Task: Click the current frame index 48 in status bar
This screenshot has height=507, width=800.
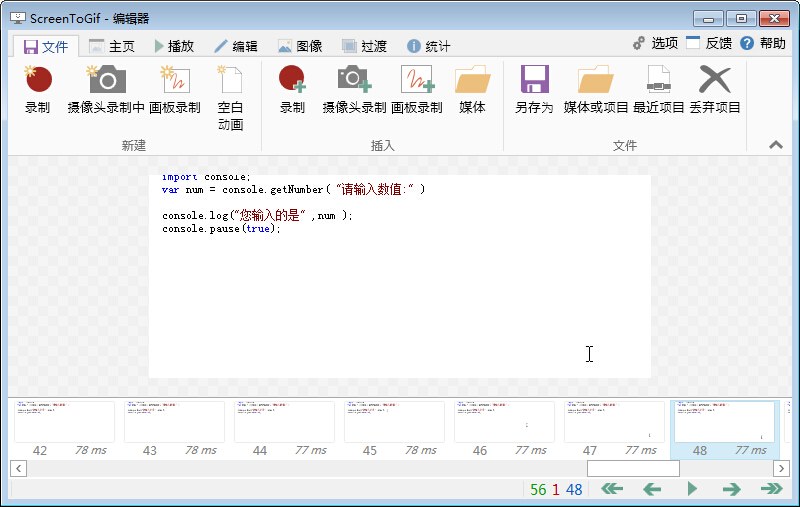Action: click(574, 490)
